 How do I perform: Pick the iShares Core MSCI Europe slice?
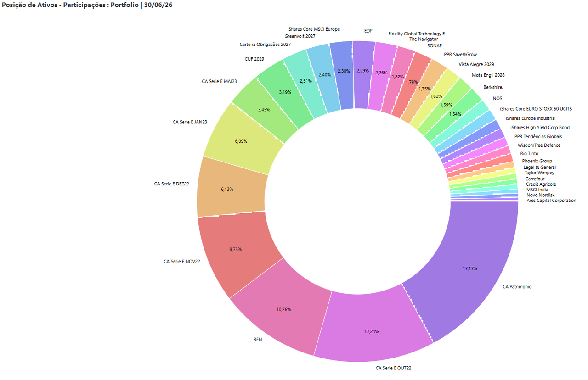tap(344, 72)
